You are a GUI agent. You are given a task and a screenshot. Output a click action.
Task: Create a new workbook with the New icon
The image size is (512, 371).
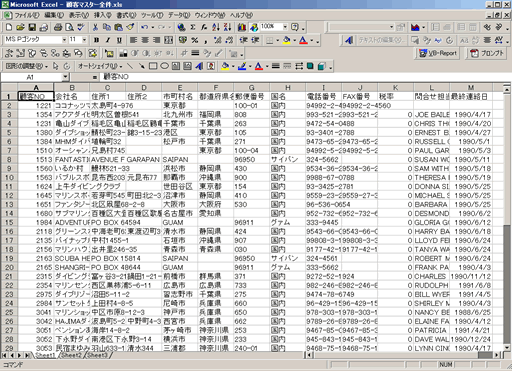[x=9, y=27]
